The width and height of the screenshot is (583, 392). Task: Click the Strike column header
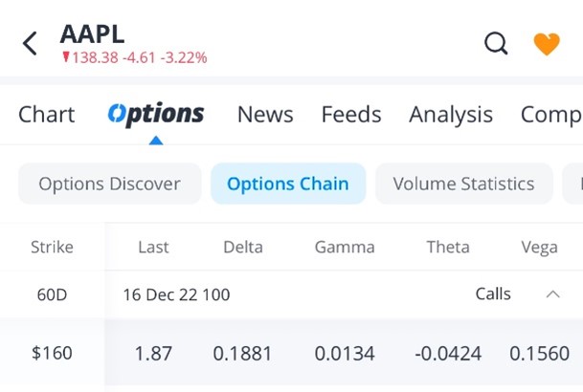pos(52,247)
